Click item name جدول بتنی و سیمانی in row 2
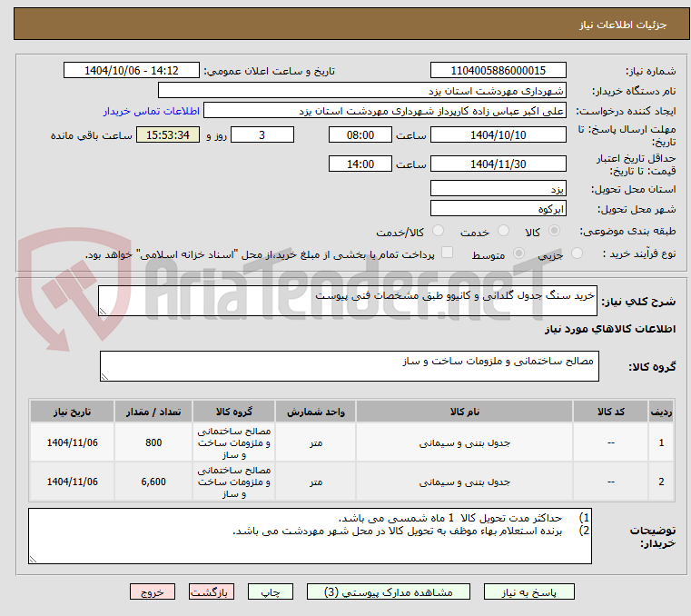691x616 pixels. point(465,482)
